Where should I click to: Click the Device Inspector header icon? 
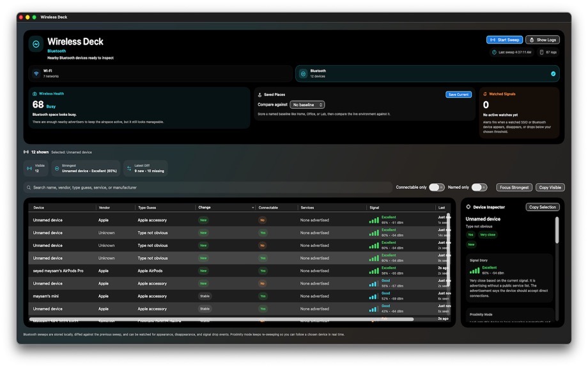click(468, 207)
